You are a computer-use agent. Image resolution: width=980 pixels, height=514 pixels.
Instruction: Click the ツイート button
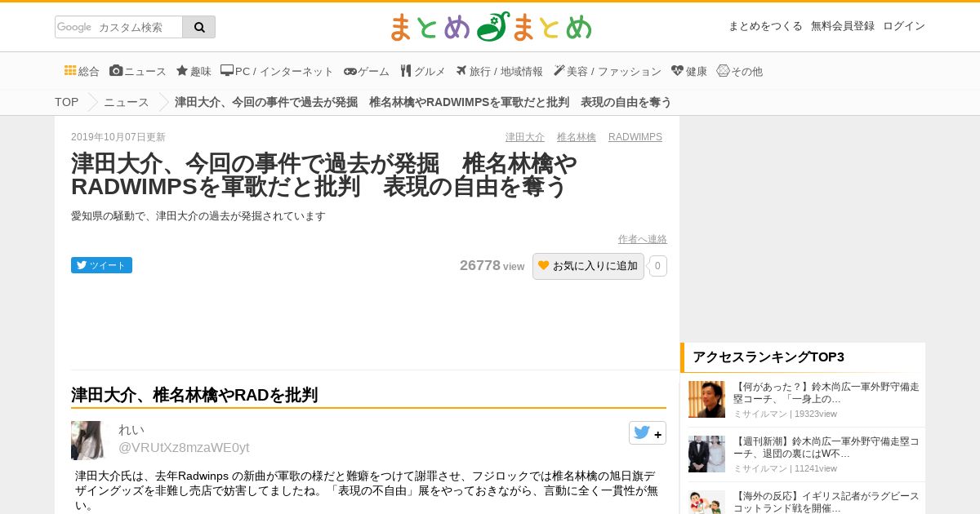click(101, 265)
